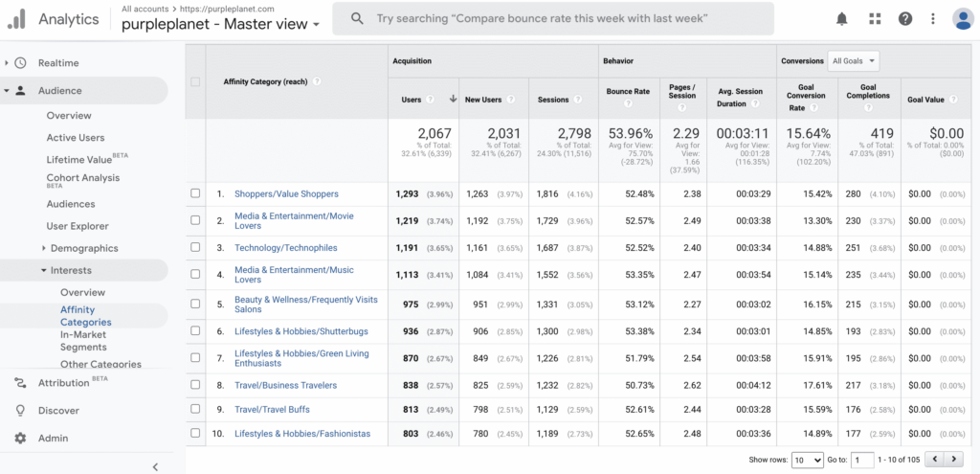
Task: Click help icon under Bounce Rate header
Action: click(x=628, y=103)
